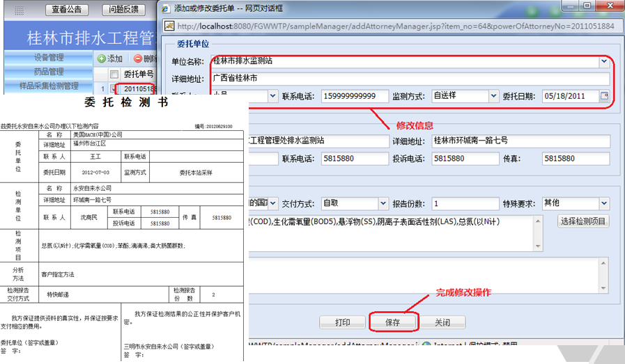Viewport: 625px width, 364px height.
Task: Expand the dropdown left of 交付方式
Action: click(x=272, y=203)
